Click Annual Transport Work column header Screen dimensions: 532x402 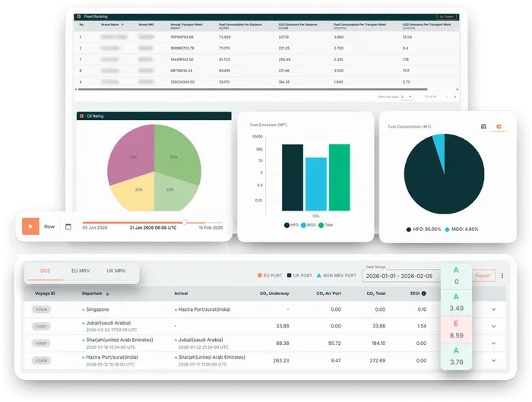pos(186,25)
